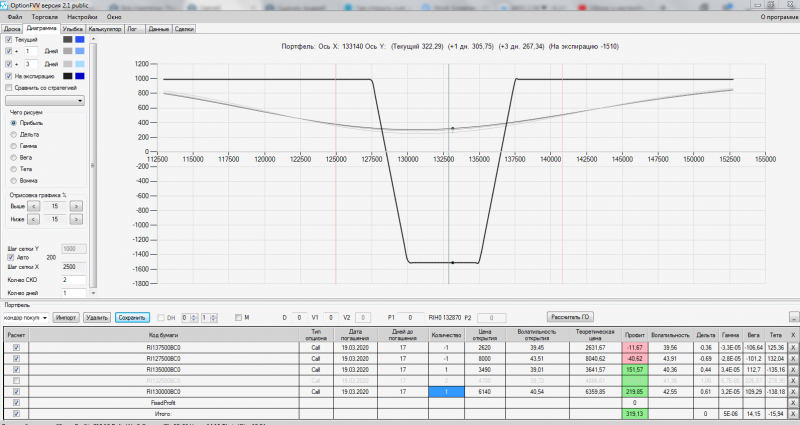Viewport: 800px width, 425px height.
Task: Select the 'Вега' radio button
Action: pos(14,158)
